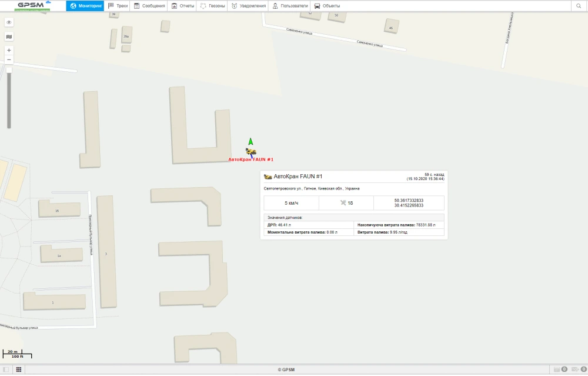Image resolution: width=588 pixels, height=376 pixels.
Task: Toggle map visibility eye icon
Action: [9, 22]
